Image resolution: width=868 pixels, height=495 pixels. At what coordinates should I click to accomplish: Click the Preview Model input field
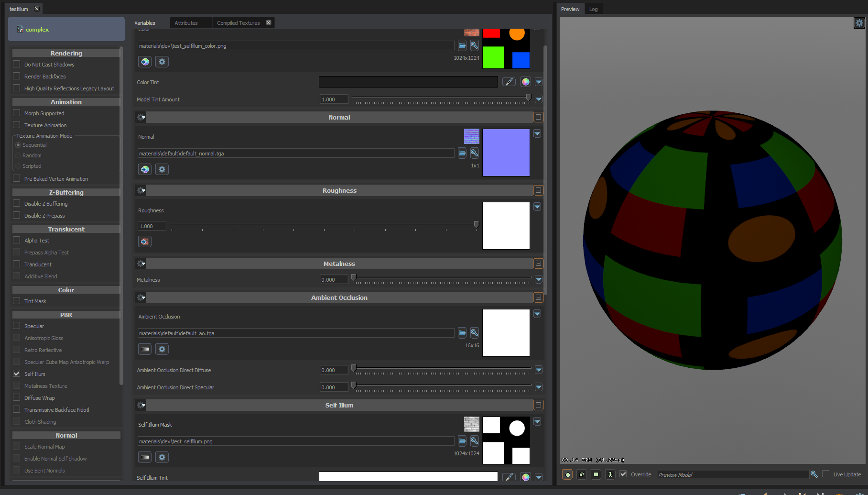731,474
